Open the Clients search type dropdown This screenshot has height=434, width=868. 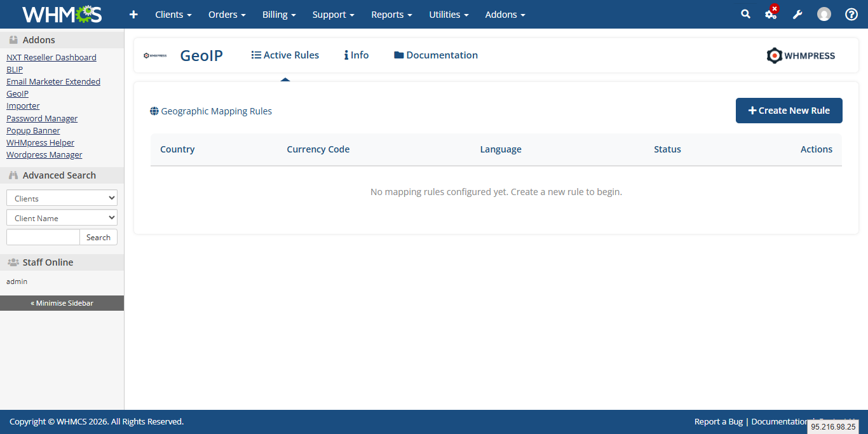click(62, 198)
